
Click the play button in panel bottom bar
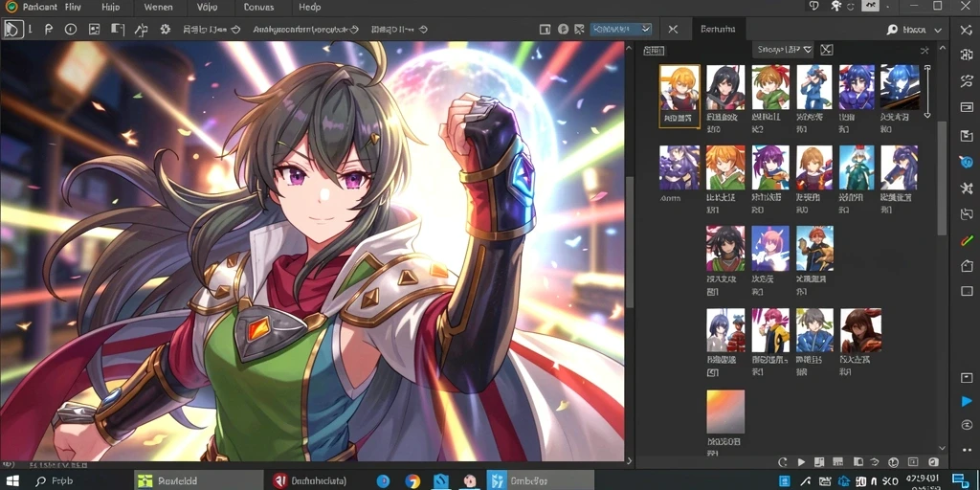coord(801,462)
